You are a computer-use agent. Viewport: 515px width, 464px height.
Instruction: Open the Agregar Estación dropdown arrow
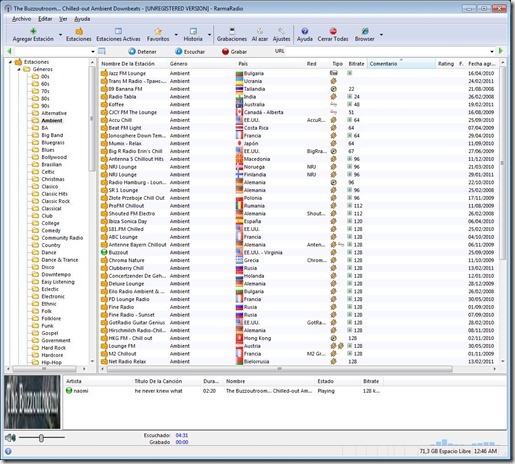click(x=60, y=35)
